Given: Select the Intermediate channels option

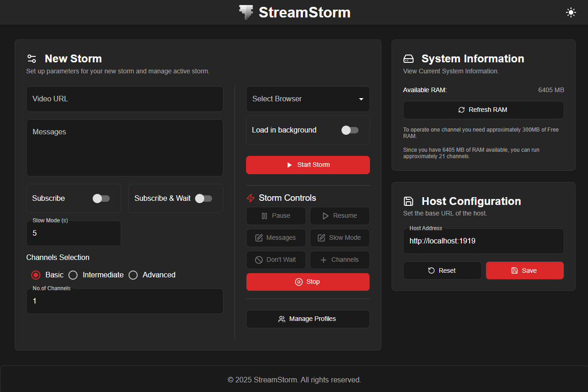Looking at the screenshot, I should coord(73,275).
